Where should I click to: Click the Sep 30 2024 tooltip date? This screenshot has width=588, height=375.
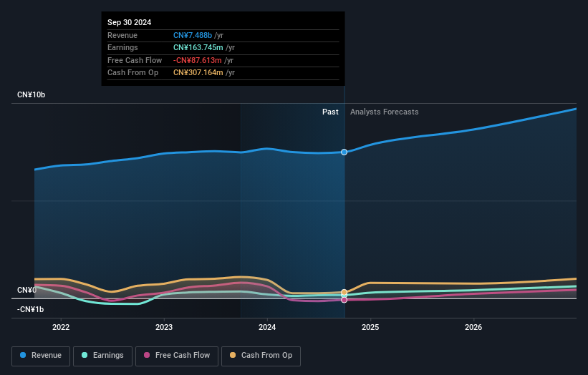130,22
